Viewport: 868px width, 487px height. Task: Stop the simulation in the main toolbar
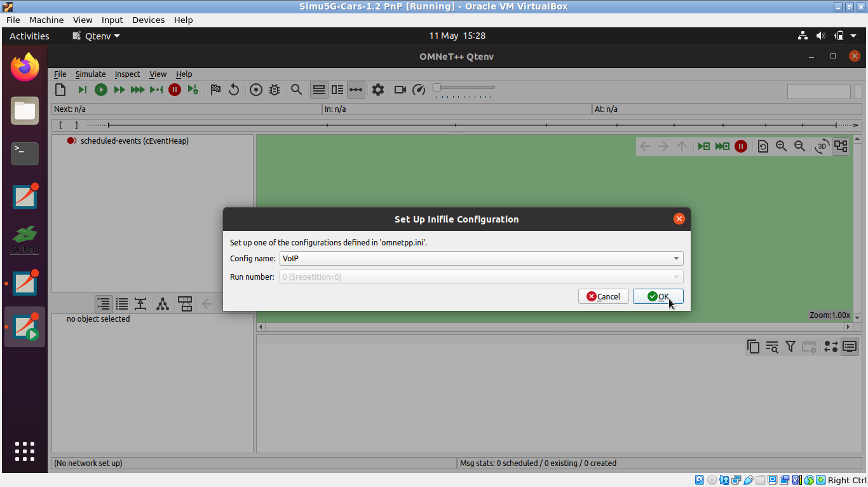[175, 90]
